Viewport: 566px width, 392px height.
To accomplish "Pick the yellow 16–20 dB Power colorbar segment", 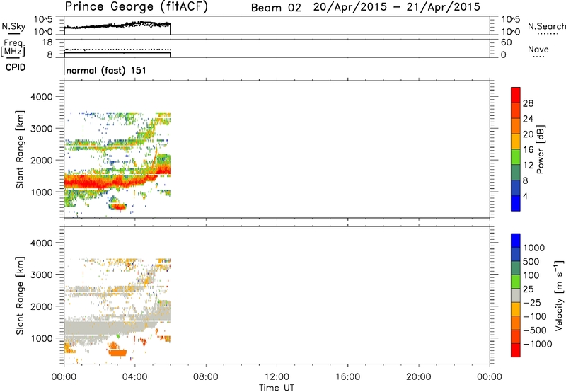I will point(516,142).
